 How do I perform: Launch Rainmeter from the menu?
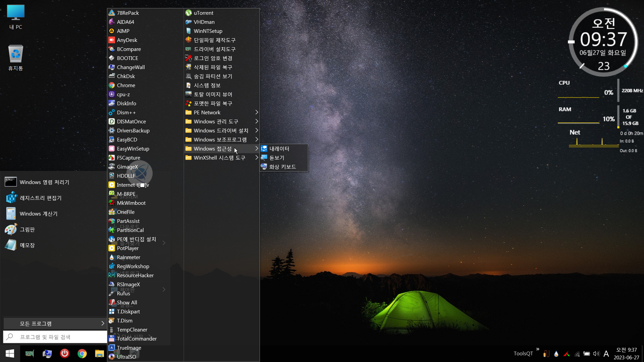(x=145, y=257)
